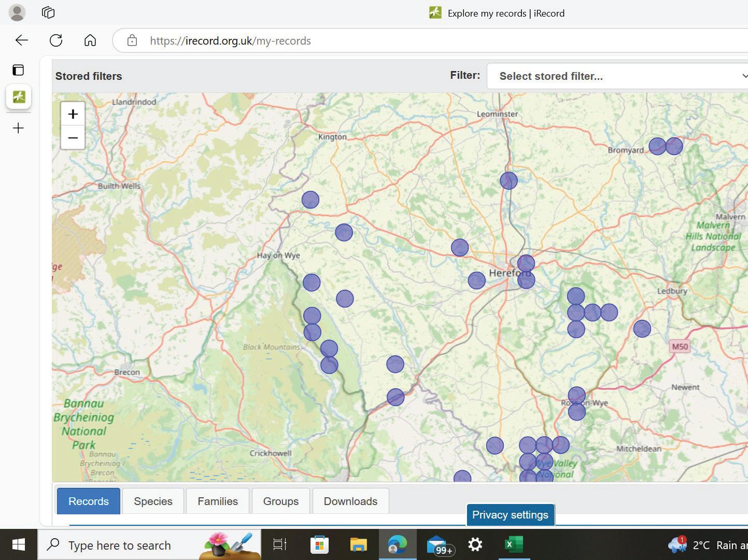Screen dimensions: 748x560
Task: Click the browser profile avatar icon
Action: tap(17, 12)
